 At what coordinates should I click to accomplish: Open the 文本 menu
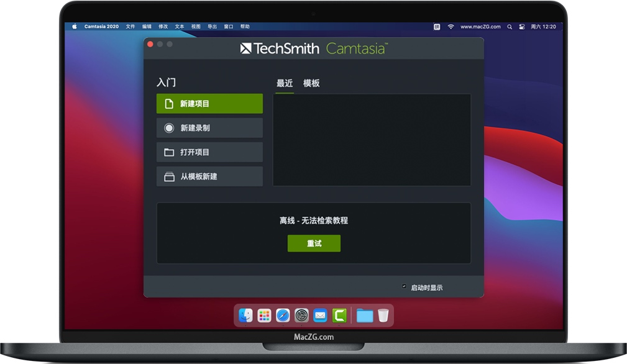coord(180,27)
